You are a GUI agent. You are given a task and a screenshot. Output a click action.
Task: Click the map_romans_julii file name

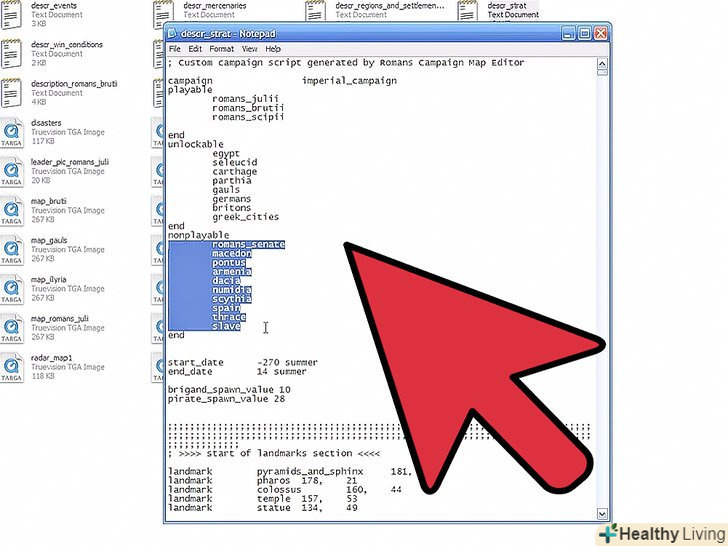[59, 318]
